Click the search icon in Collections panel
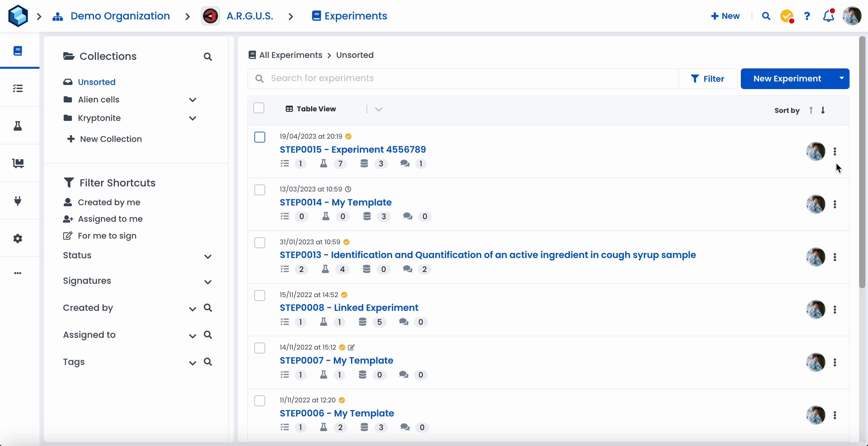Viewport: 868px width, 446px height. tap(208, 57)
